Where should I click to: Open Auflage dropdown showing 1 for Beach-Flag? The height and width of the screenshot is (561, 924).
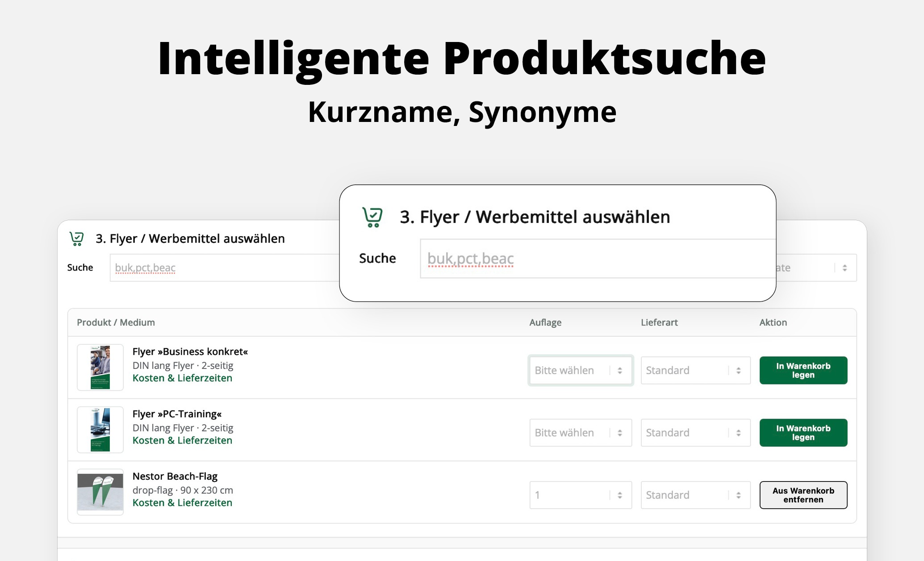click(x=581, y=495)
